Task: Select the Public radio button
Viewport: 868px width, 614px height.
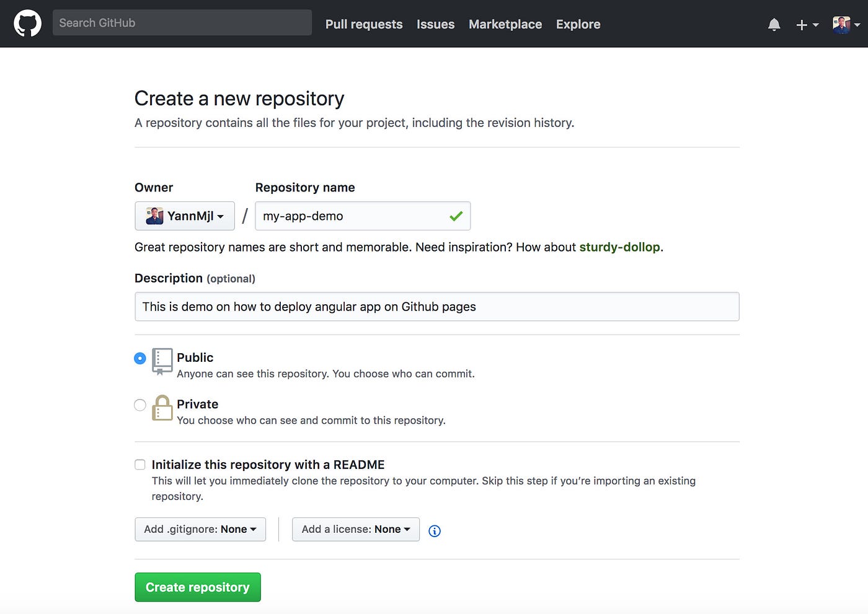Action: 140,358
